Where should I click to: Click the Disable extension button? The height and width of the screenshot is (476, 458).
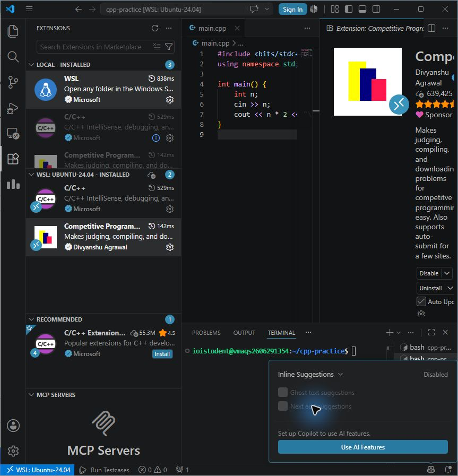coord(429,273)
